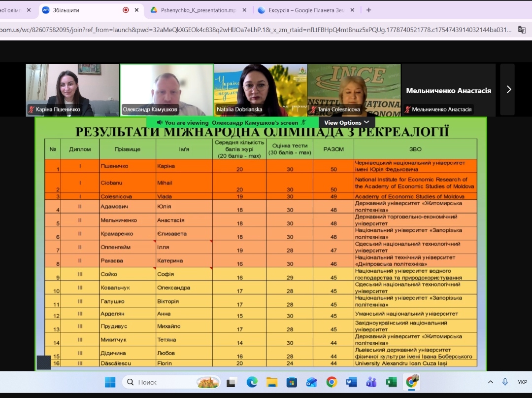
Task: Open Microsoft Edge from the taskbar
Action: 252,382
